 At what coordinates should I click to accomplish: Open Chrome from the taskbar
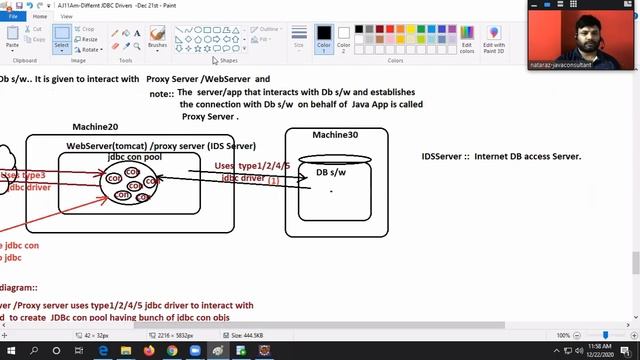click(172, 351)
